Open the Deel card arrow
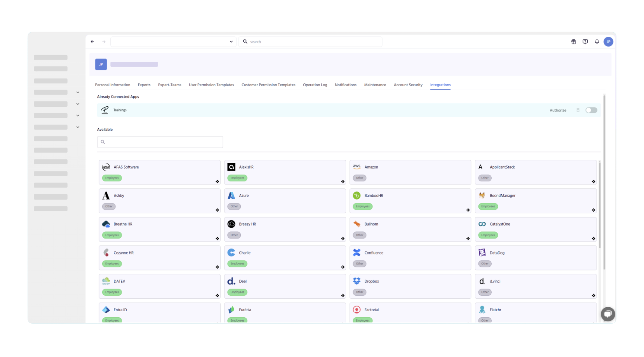 tap(343, 296)
